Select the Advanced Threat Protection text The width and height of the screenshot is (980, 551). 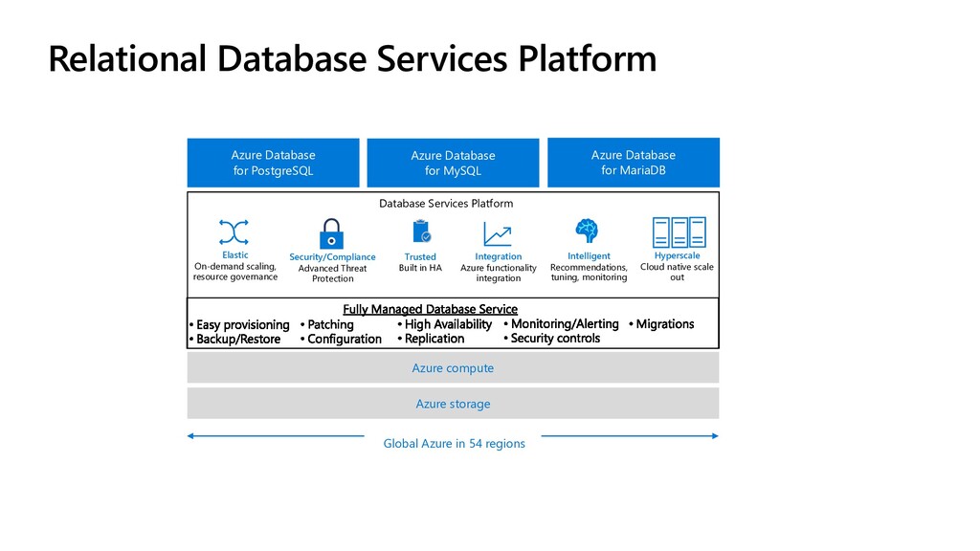[332, 273]
